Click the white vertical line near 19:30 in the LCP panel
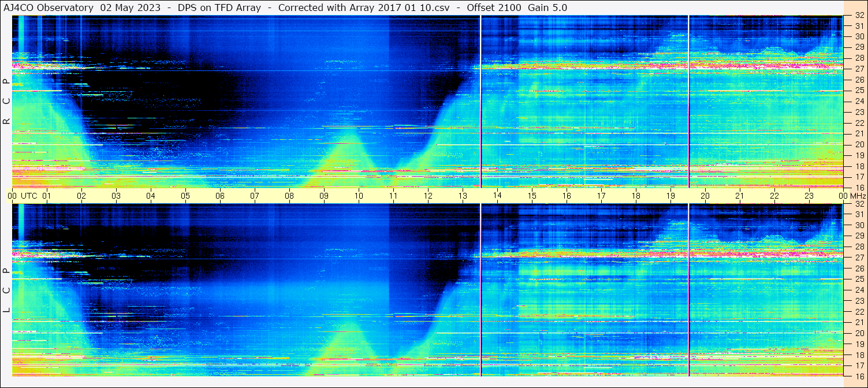Screen dimensions: 868x388 tap(689, 289)
